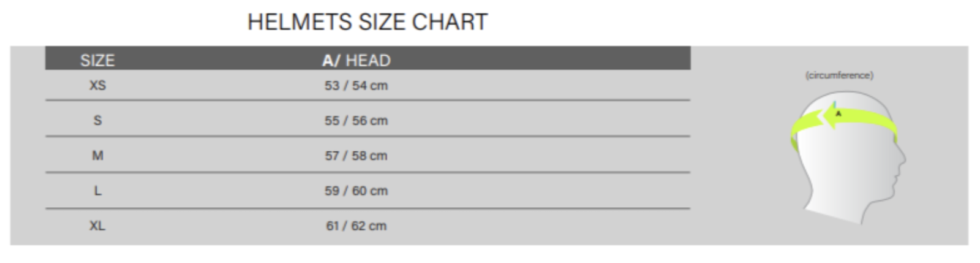Click the 53 / 54 cm measurement
Viewport: 980px width, 263px height.
pos(356,85)
